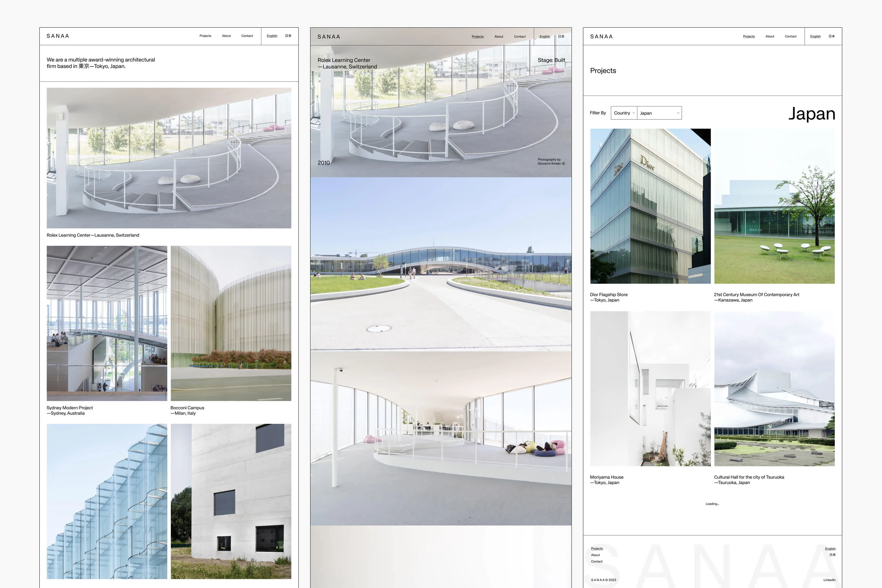Click the SANAA logo on the Projects listing page
882x588 pixels.
[601, 36]
